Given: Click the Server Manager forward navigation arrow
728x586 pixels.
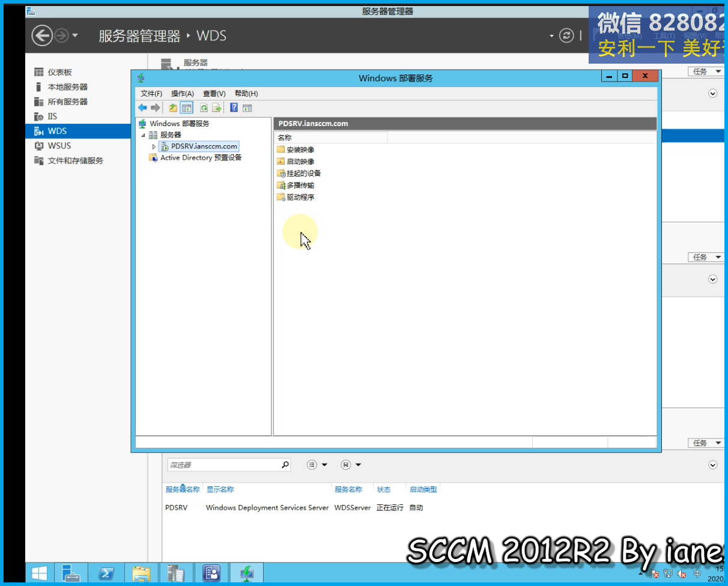Looking at the screenshot, I should pos(61,36).
